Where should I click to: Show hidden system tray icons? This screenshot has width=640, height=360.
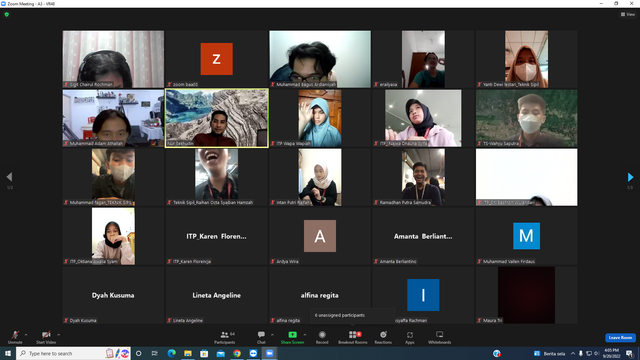point(573,353)
